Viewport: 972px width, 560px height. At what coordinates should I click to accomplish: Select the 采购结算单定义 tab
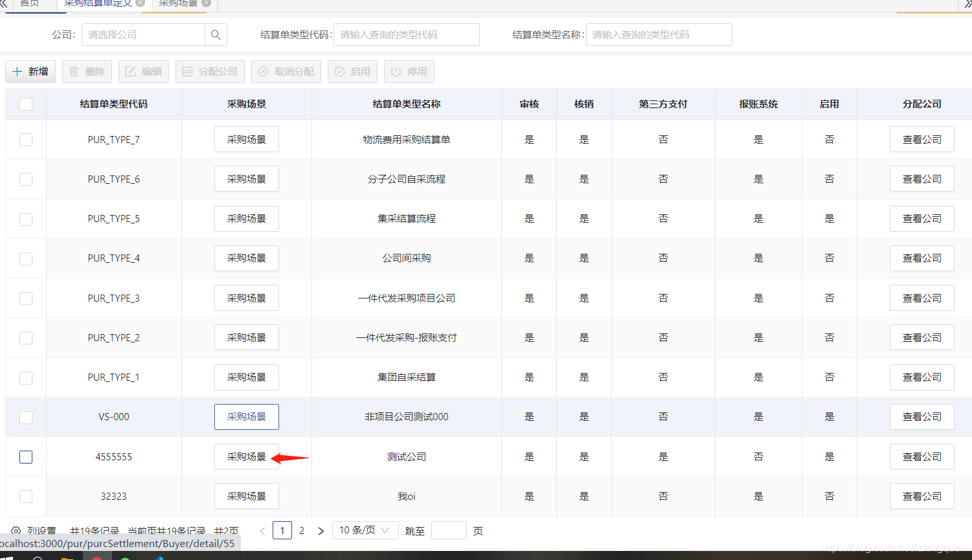pos(98,4)
